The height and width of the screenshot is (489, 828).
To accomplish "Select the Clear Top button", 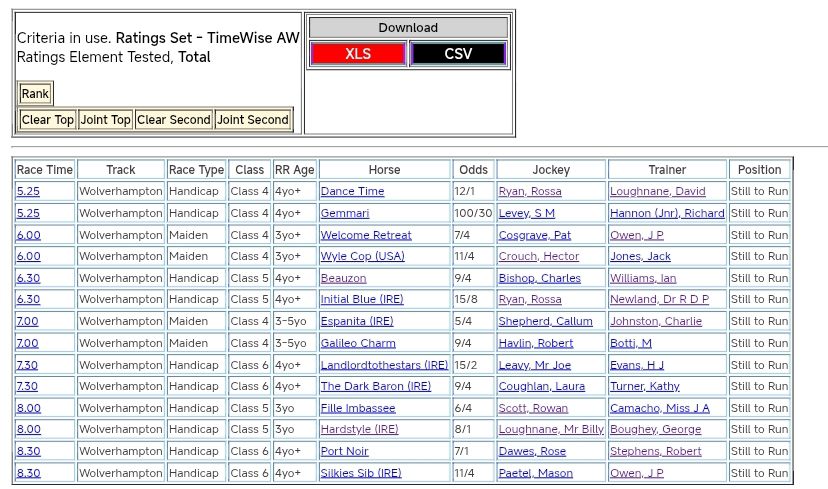I will click(48, 120).
